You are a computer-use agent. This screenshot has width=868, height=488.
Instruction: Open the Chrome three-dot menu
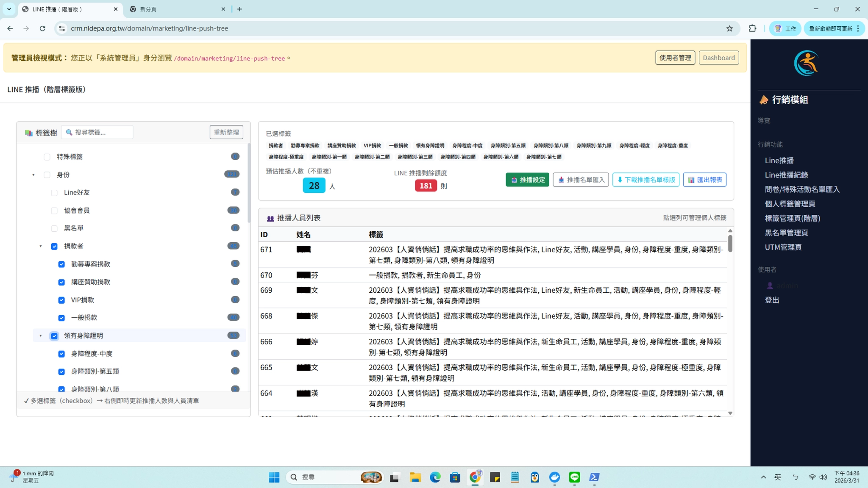(x=858, y=28)
